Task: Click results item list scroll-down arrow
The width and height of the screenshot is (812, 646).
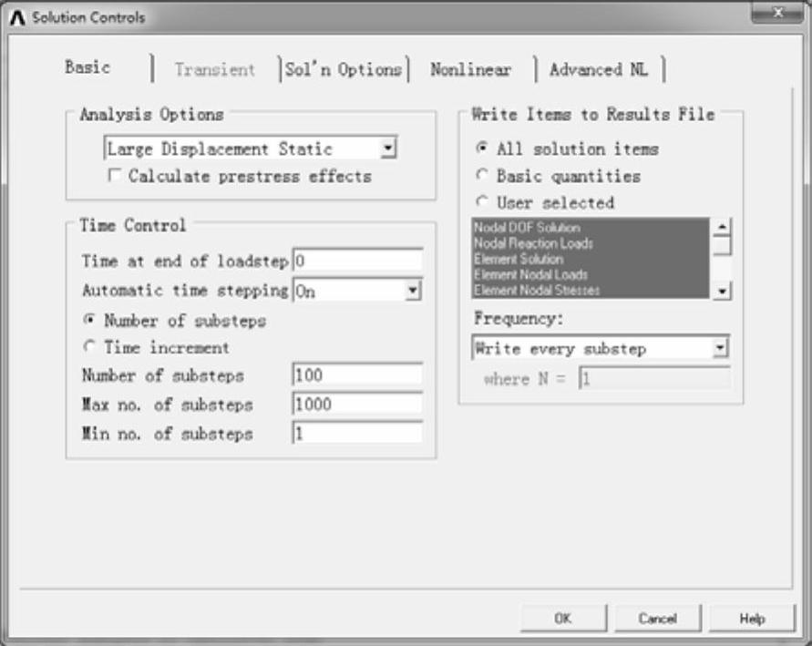Action: [722, 291]
